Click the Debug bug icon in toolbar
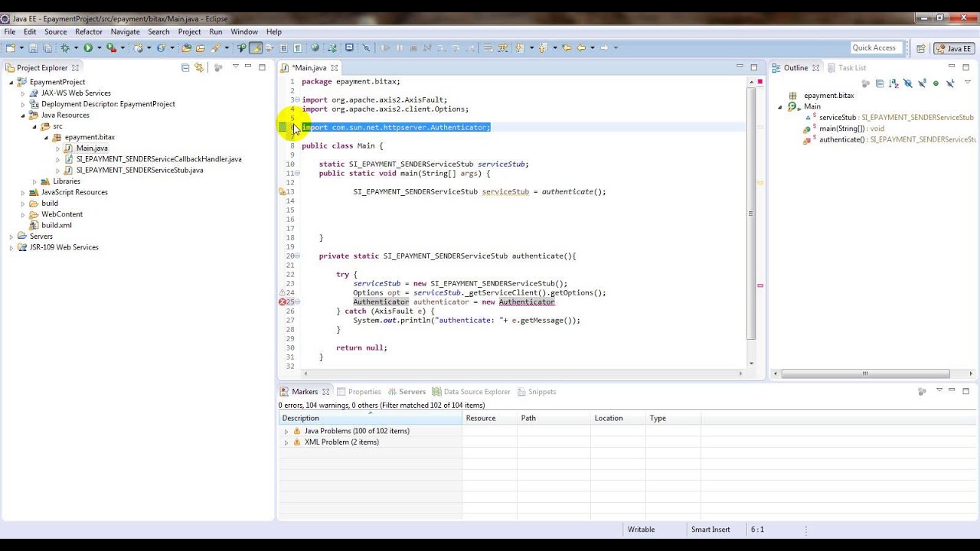Image resolution: width=980 pixels, height=551 pixels. pos(65,47)
